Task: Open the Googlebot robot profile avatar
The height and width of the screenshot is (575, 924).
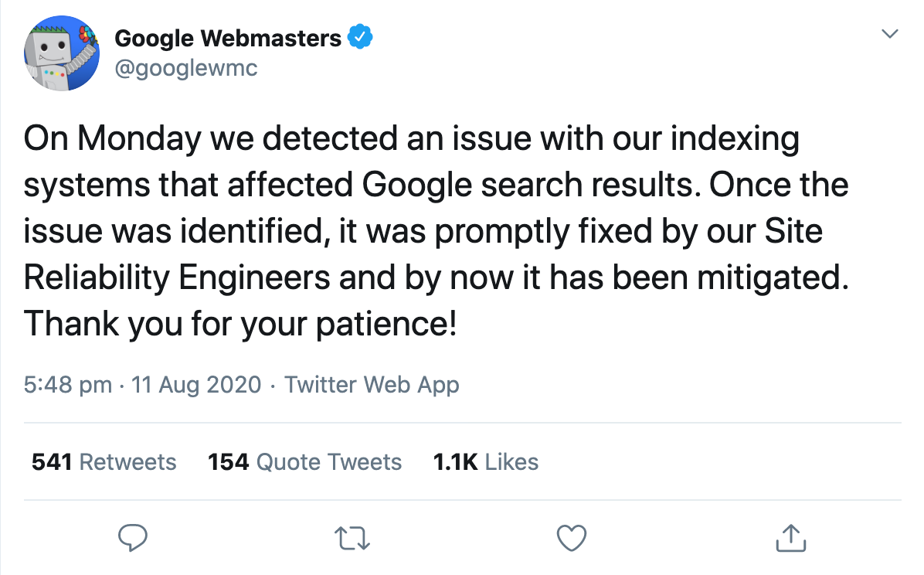Action: (62, 53)
